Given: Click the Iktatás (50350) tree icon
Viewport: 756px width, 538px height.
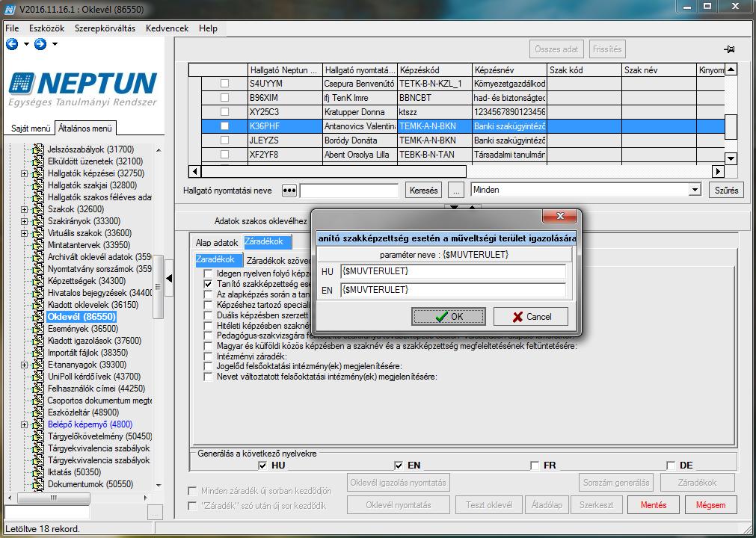Looking at the screenshot, I should coord(38,472).
